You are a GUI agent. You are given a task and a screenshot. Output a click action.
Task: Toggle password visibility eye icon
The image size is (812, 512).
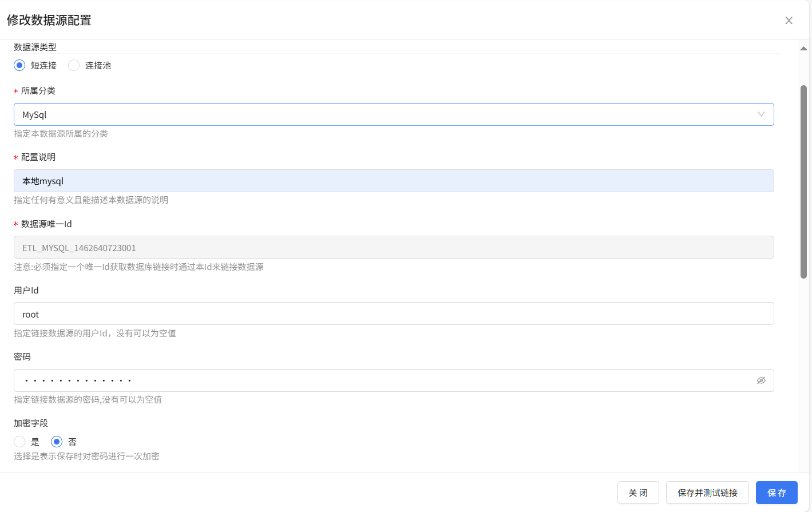tap(761, 380)
